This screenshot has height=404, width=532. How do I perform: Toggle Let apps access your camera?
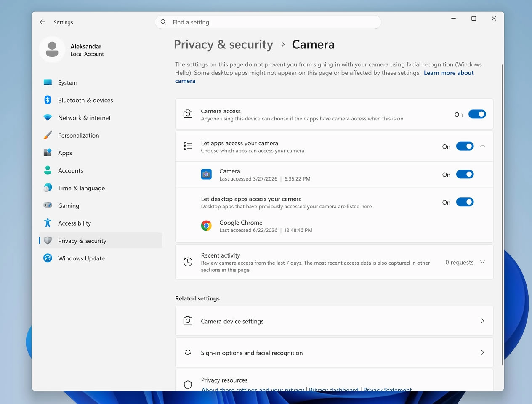tap(465, 146)
